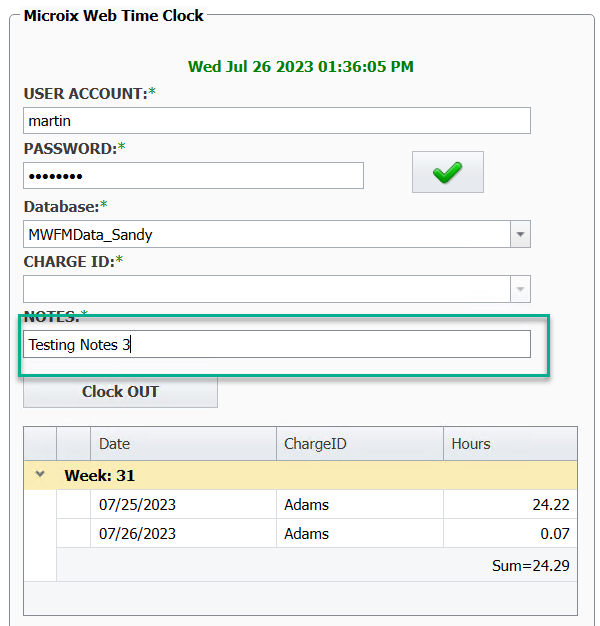
Task: Select the 07/26/2023 date cell
Action: pyautogui.click(x=183, y=533)
